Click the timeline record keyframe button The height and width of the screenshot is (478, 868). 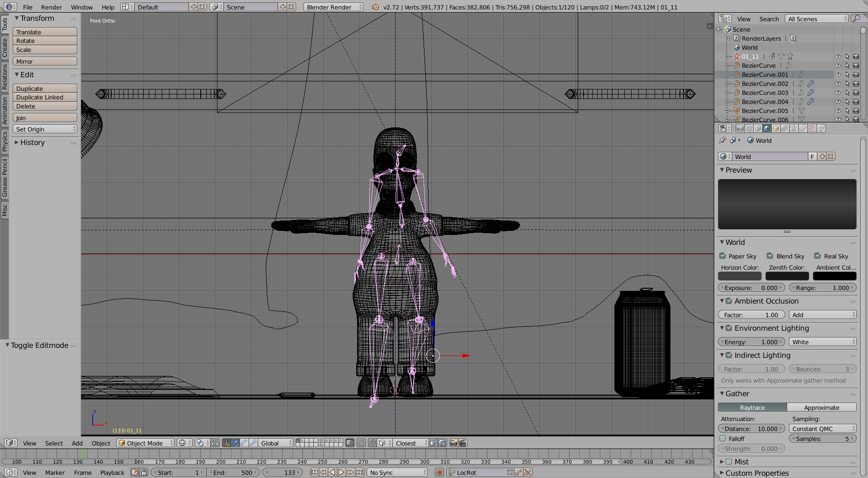pyautogui.click(x=439, y=473)
